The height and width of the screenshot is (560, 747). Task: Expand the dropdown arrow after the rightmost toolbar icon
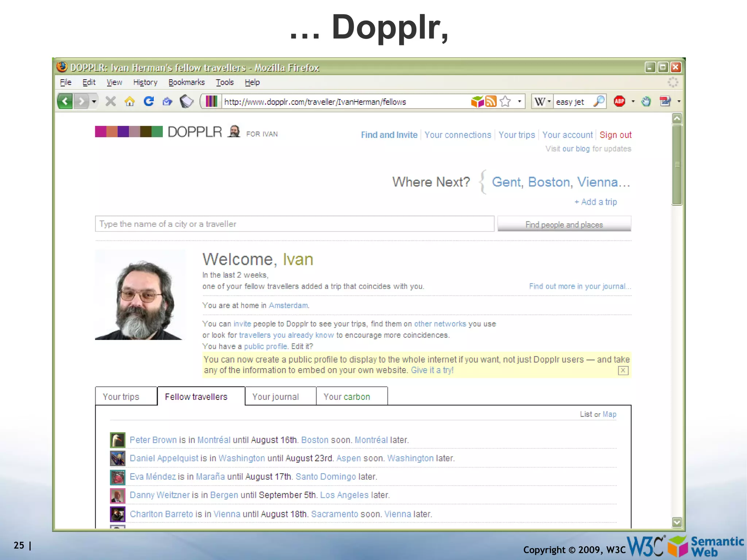pyautogui.click(x=678, y=101)
